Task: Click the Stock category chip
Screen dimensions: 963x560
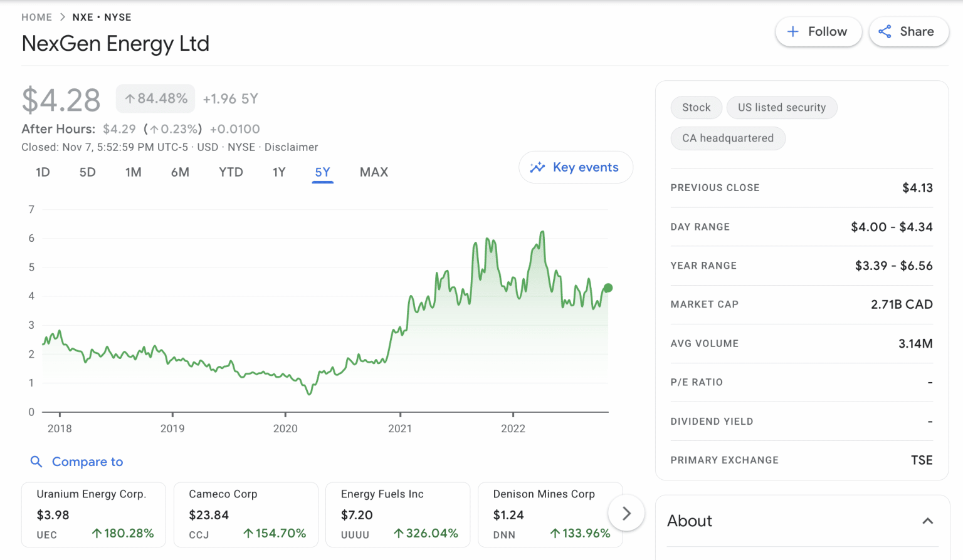Action: tap(696, 108)
